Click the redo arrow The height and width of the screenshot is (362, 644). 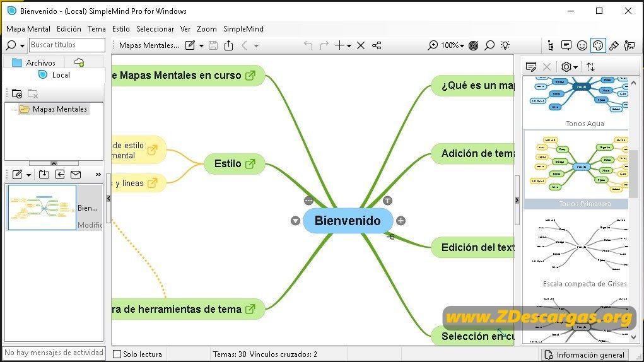pyautogui.click(x=324, y=45)
